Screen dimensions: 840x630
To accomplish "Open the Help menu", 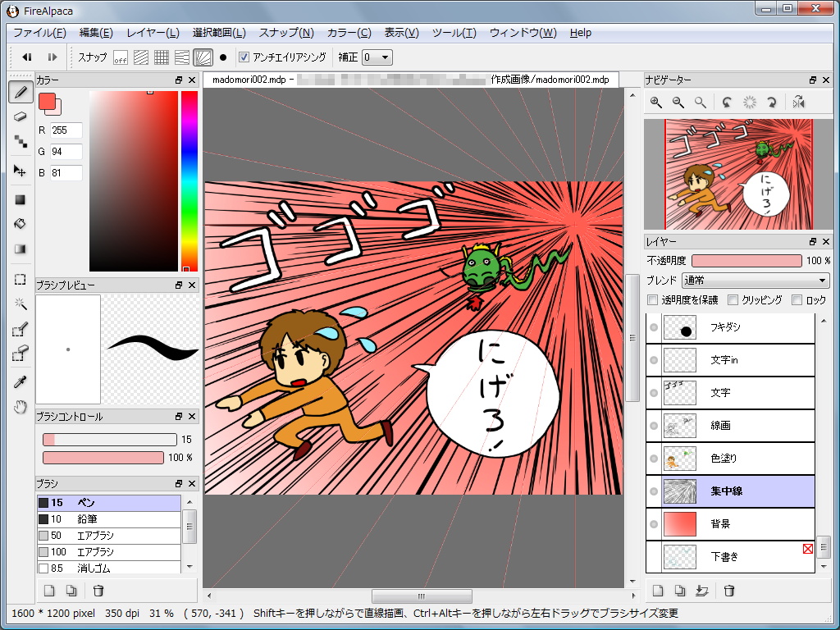I will pos(580,33).
